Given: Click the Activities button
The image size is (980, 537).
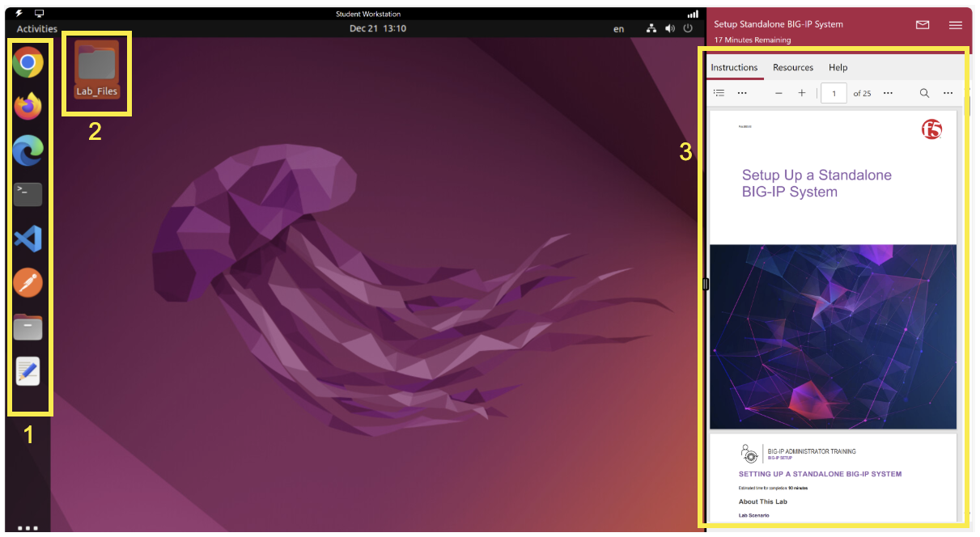Looking at the screenshot, I should pyautogui.click(x=37, y=28).
